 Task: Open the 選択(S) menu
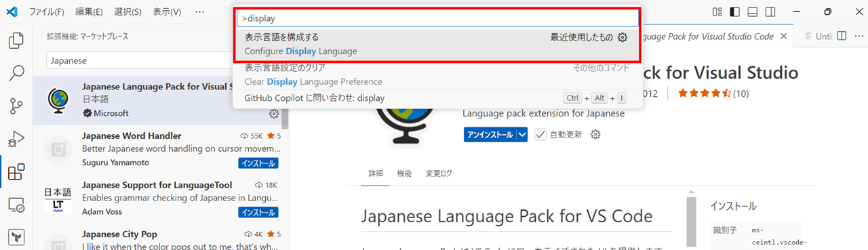(127, 12)
